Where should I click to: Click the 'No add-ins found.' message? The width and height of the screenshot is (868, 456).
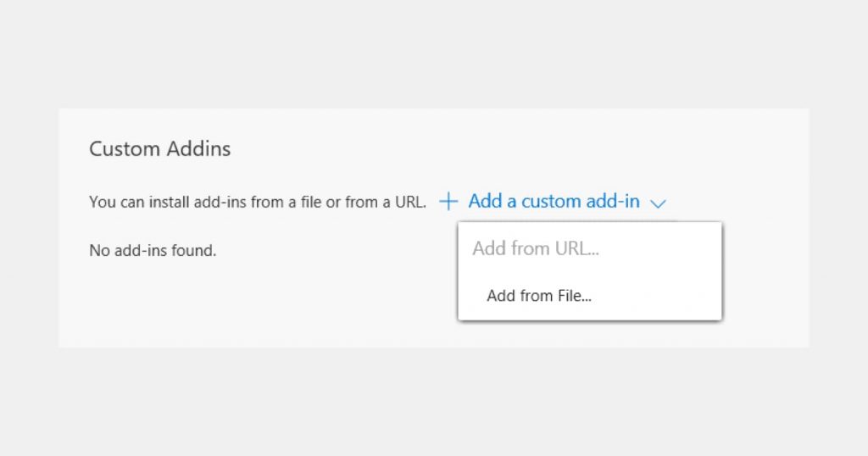[x=153, y=251]
